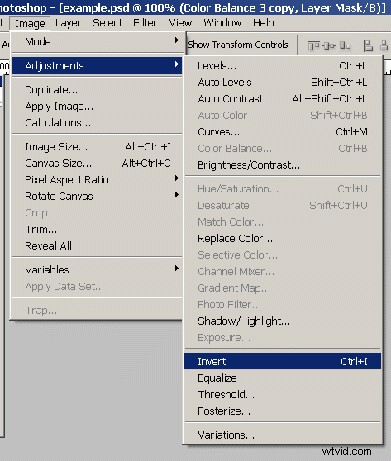Expand the Adjustments submenu entry

point(97,65)
